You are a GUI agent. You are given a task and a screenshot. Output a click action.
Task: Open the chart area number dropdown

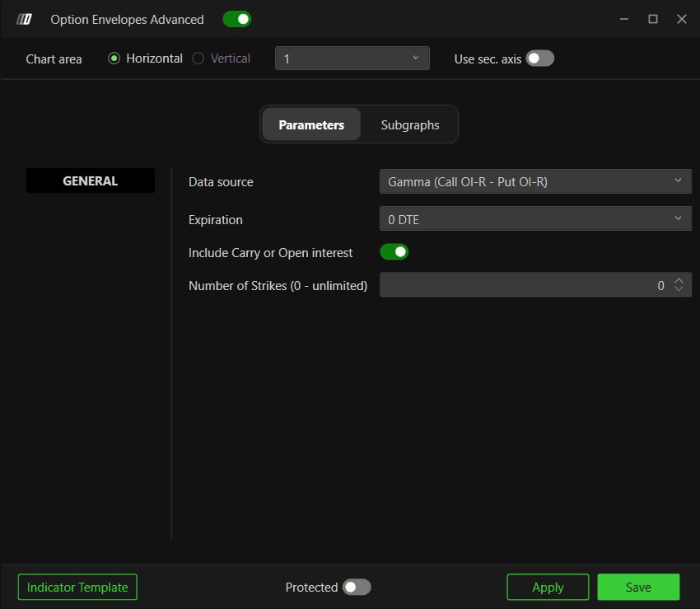tap(352, 59)
